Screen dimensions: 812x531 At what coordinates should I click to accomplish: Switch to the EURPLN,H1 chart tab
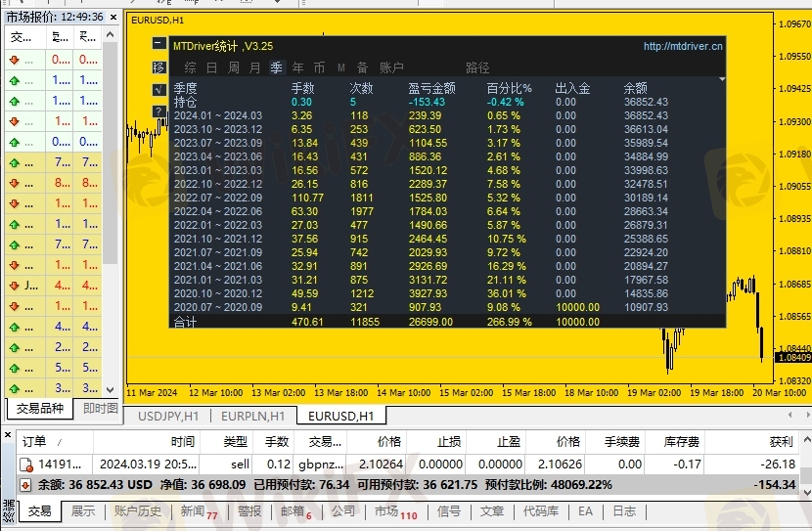point(253,417)
